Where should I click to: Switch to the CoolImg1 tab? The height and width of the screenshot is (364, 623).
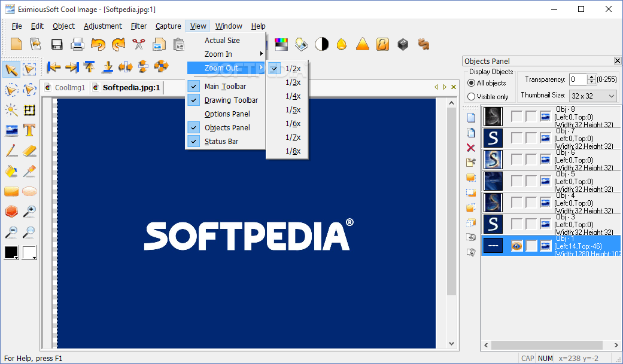click(x=66, y=88)
